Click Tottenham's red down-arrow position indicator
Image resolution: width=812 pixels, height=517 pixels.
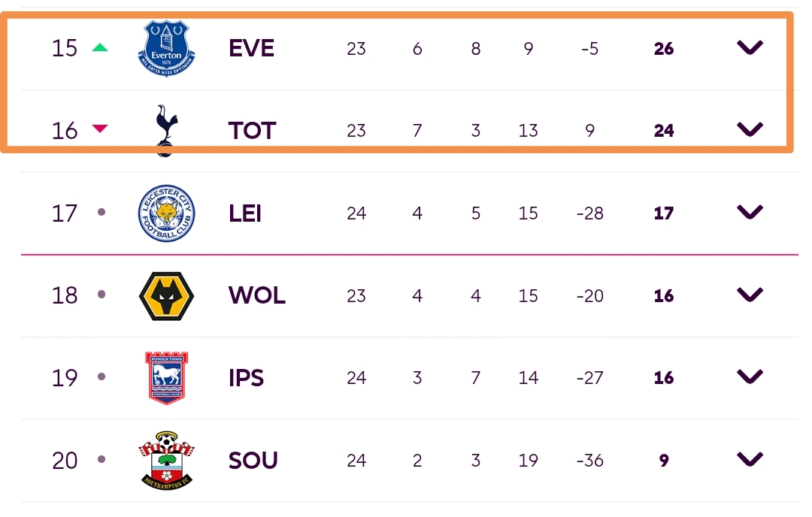click(x=100, y=129)
